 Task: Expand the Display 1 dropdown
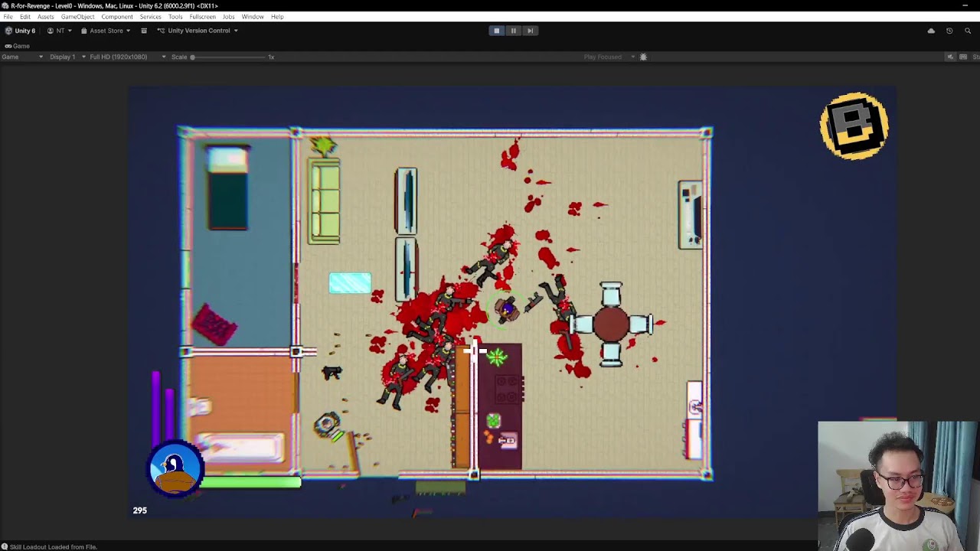[x=67, y=57]
